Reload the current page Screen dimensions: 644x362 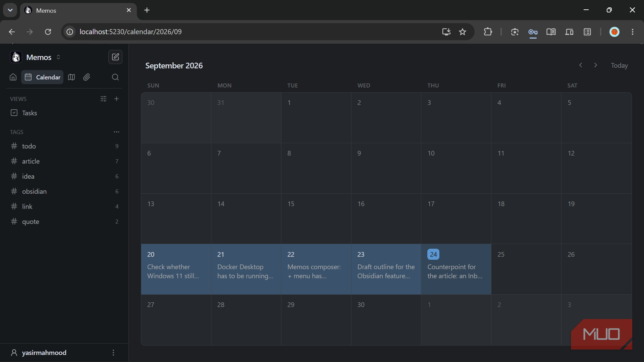(48, 32)
